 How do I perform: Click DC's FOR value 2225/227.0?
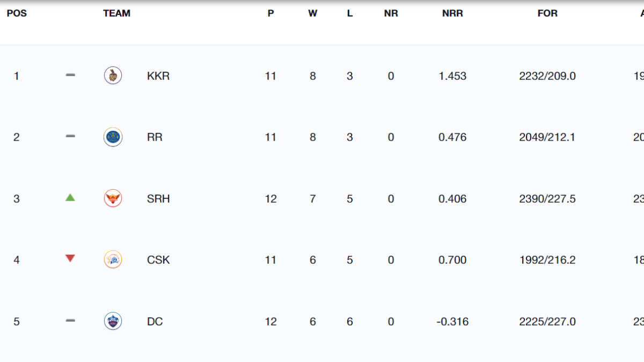[x=547, y=322]
